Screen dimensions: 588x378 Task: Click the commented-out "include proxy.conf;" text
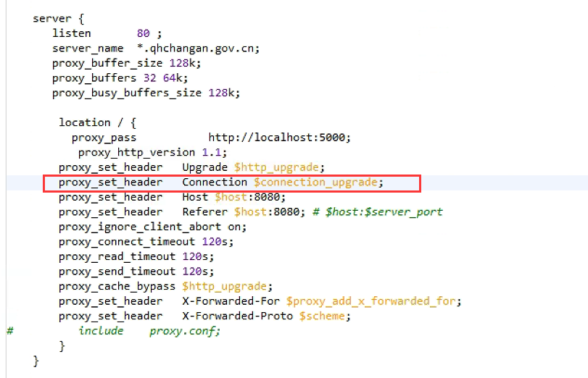[x=149, y=331]
